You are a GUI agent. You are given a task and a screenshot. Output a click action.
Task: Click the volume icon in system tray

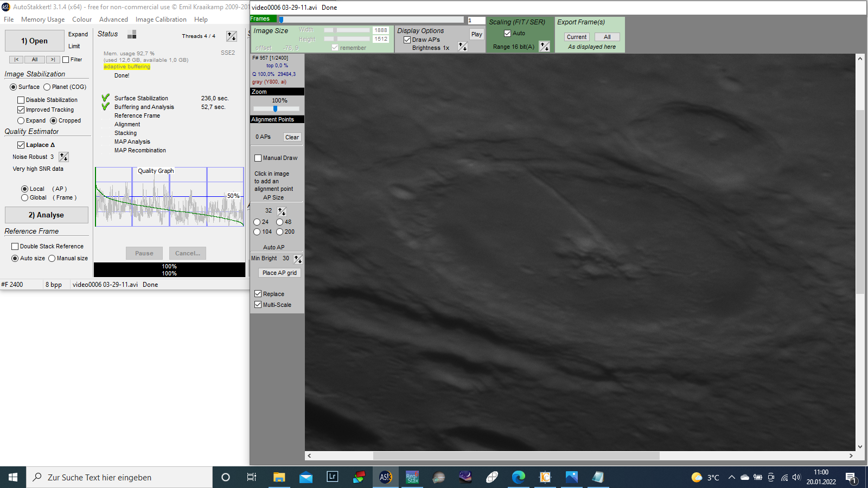(x=796, y=477)
